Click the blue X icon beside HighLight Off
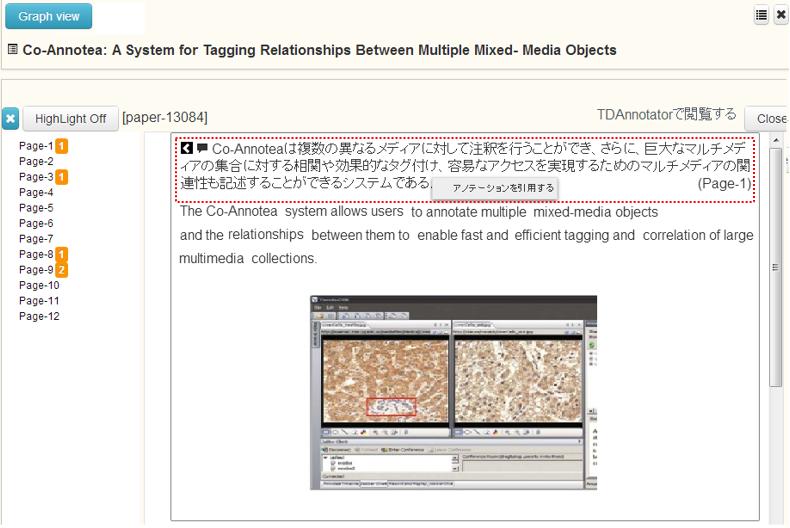Viewport: 790px width, 528px height. [x=11, y=119]
